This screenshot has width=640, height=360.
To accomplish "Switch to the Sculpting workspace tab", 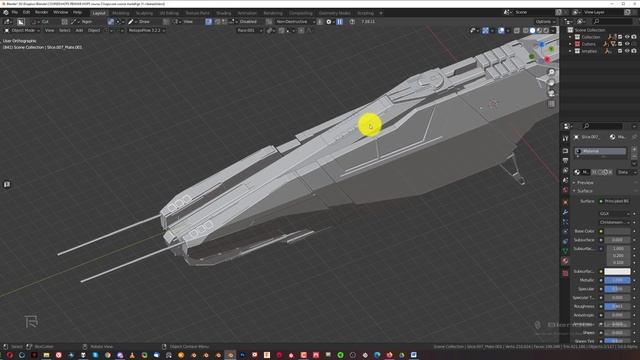I will click(144, 13).
